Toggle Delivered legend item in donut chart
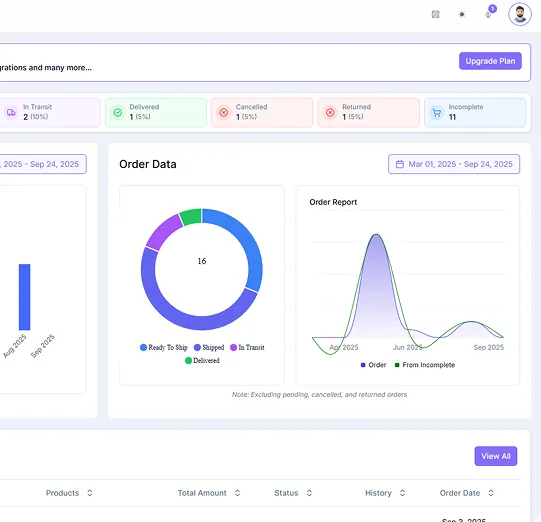 tap(202, 361)
